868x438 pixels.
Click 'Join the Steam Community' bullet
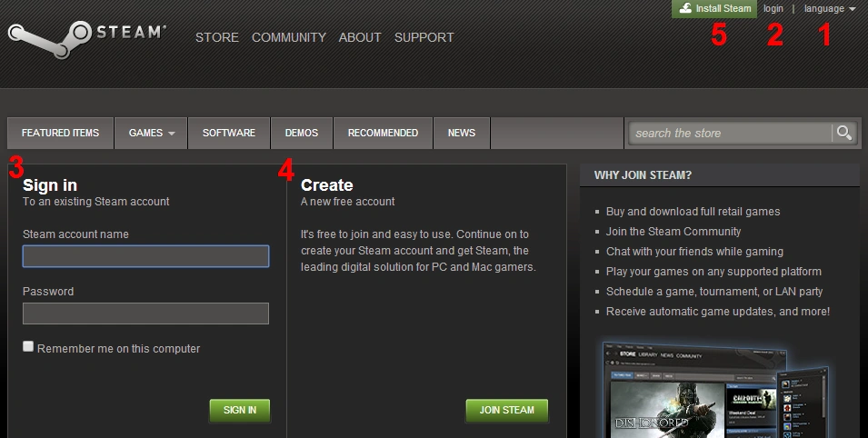(x=673, y=232)
